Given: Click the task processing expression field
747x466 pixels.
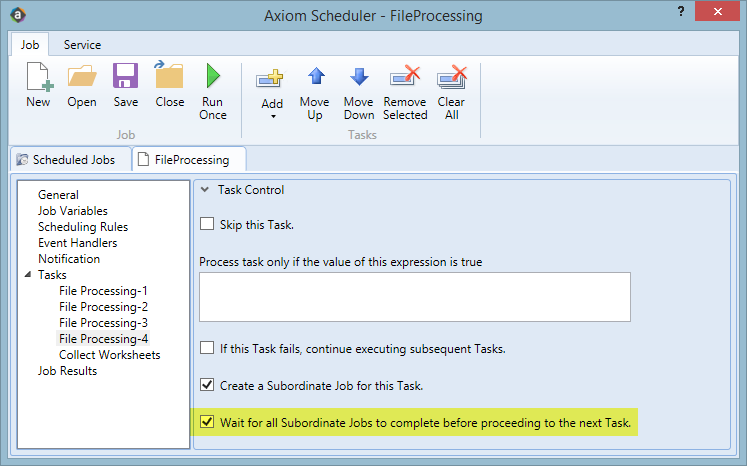Looking at the screenshot, I should 415,297.
